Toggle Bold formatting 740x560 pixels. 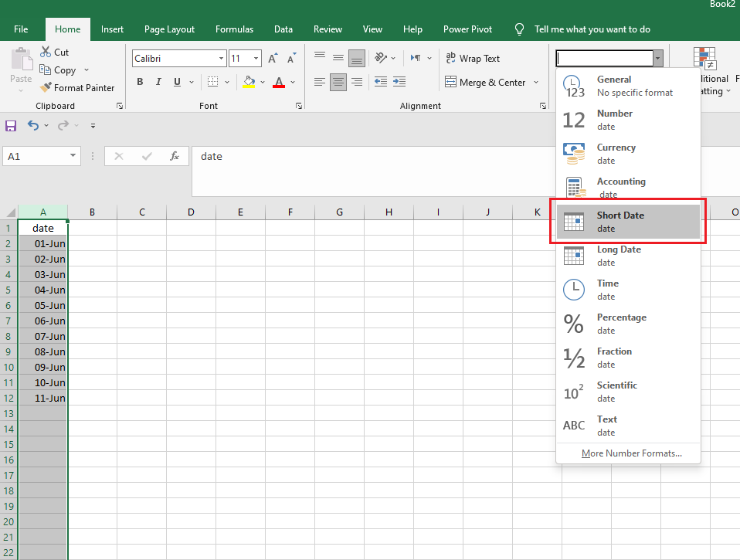140,82
